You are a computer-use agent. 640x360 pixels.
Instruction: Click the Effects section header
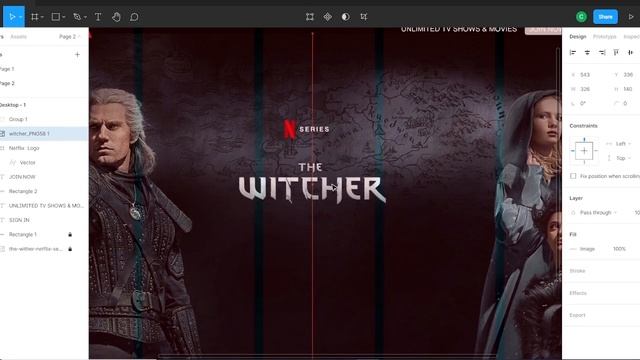pyautogui.click(x=578, y=293)
